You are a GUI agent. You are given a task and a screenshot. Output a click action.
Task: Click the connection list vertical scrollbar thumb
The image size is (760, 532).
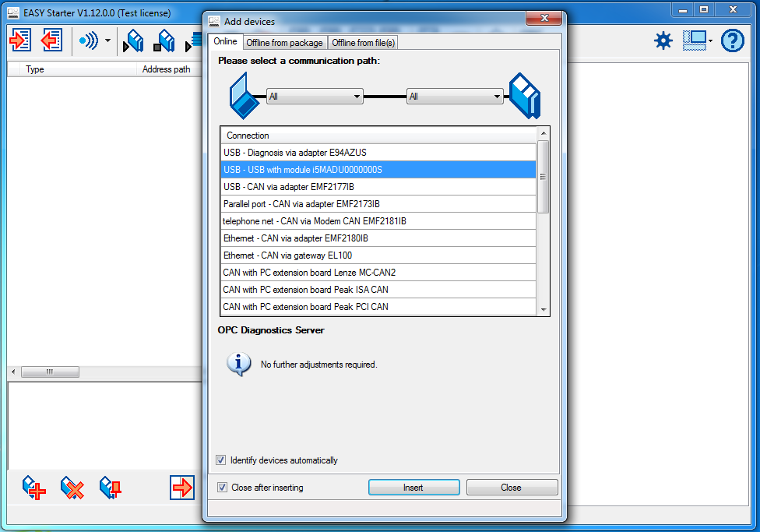544,177
